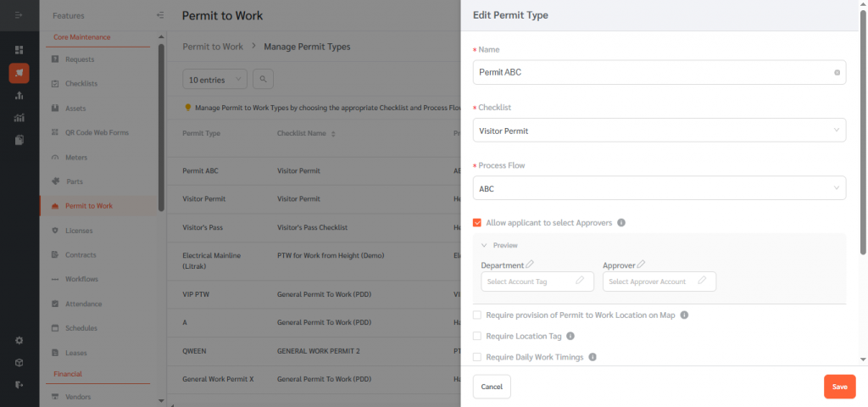Click info icon beside Require Location Tag
The height and width of the screenshot is (407, 868).
coord(570,337)
